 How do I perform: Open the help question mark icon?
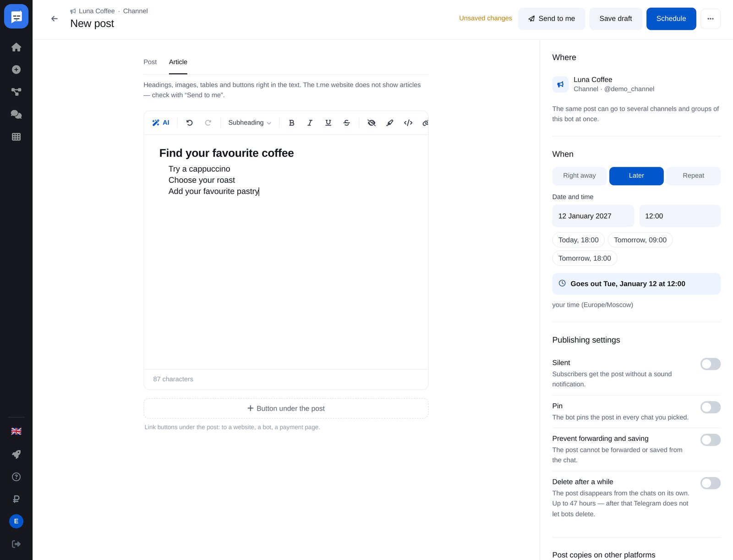(16, 477)
